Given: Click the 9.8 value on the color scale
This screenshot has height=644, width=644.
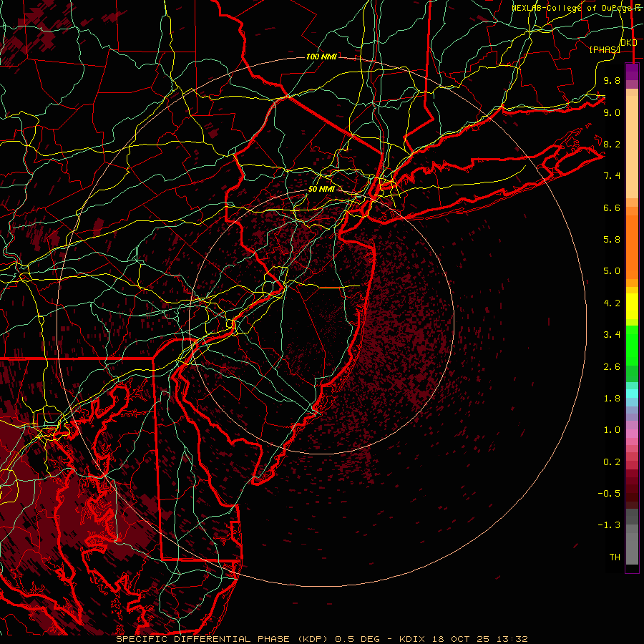Looking at the screenshot, I should 612,80.
